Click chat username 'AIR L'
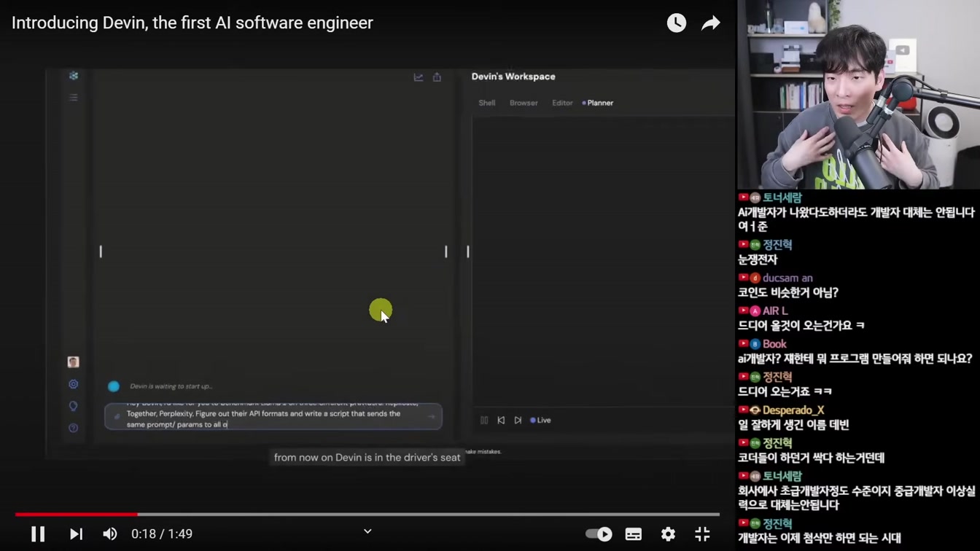Image resolution: width=980 pixels, height=551 pixels. tap(775, 310)
